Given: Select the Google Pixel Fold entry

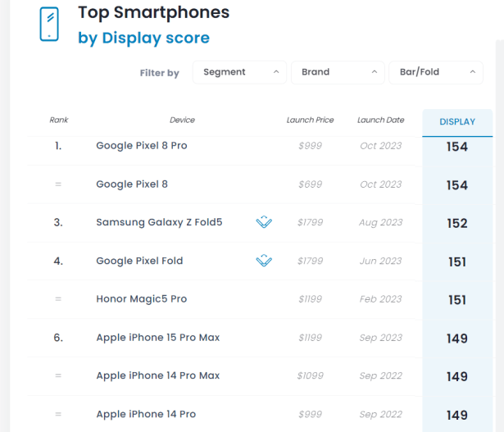Looking at the screenshot, I should [x=139, y=261].
